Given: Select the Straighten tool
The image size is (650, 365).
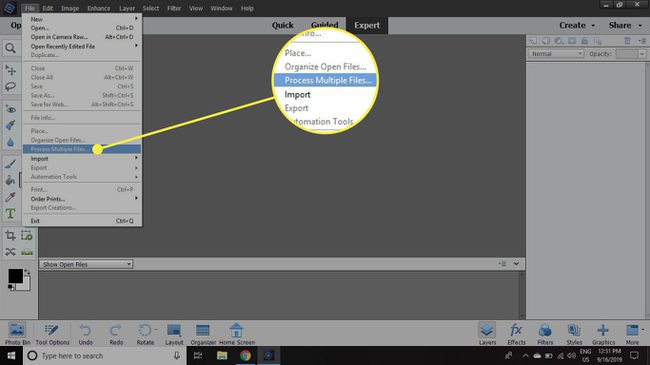Looking at the screenshot, I should (x=27, y=252).
